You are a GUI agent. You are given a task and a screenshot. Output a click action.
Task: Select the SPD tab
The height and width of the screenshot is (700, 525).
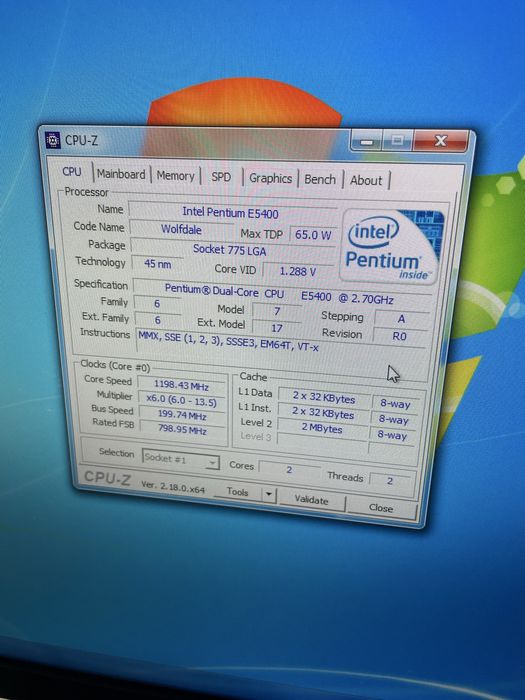click(x=221, y=177)
